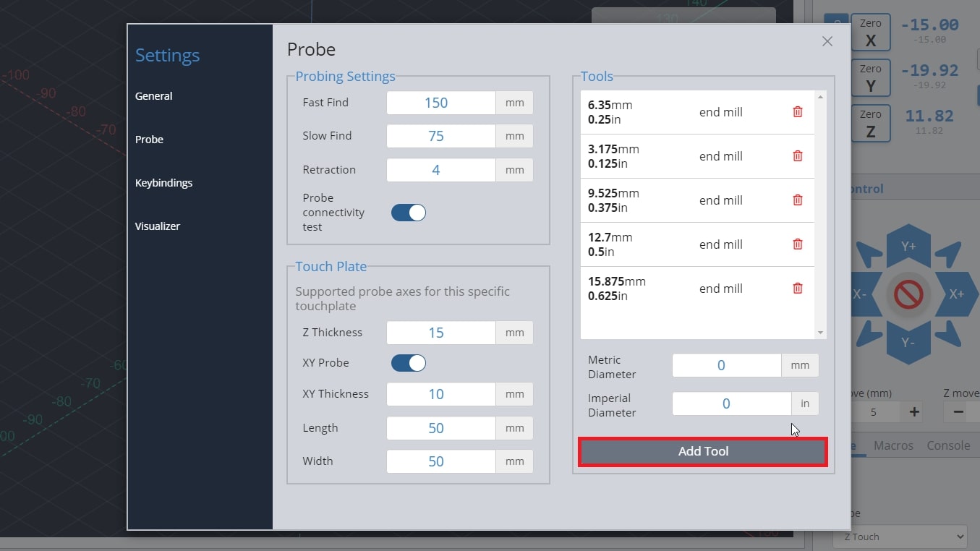Switch to Keybindings settings
The height and width of the screenshot is (551, 980).
click(x=163, y=183)
